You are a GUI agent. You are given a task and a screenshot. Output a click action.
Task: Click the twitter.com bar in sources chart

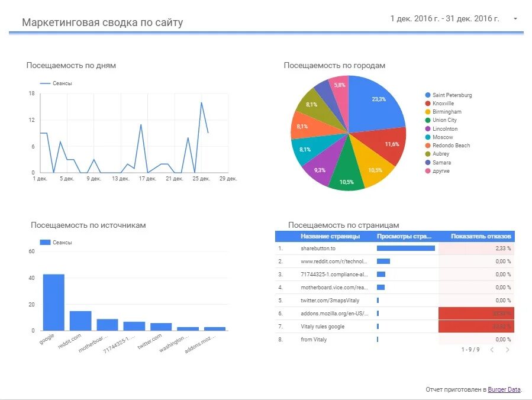click(x=161, y=327)
